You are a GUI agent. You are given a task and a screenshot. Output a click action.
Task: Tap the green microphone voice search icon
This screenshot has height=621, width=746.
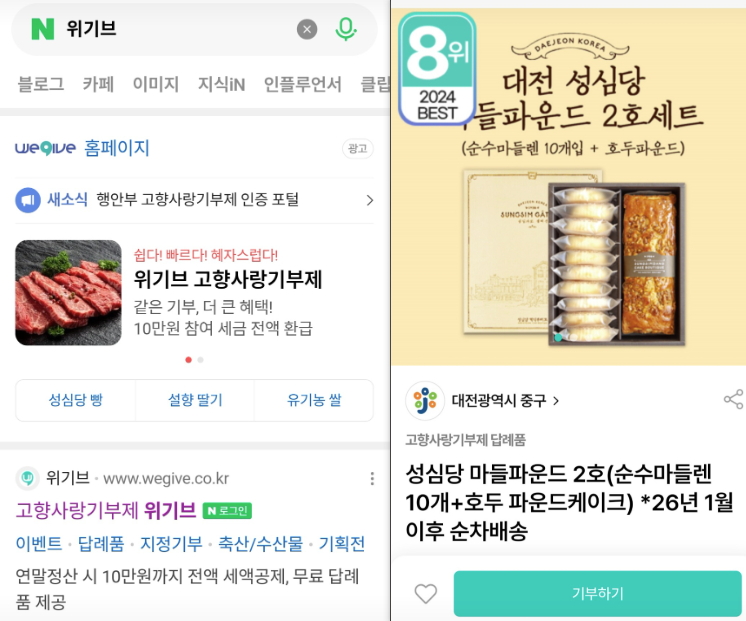[346, 29]
